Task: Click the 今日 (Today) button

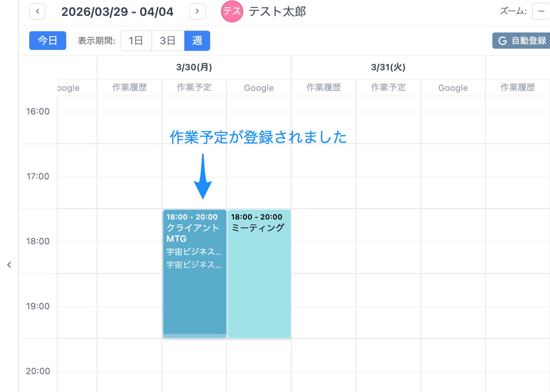Action: (x=48, y=41)
